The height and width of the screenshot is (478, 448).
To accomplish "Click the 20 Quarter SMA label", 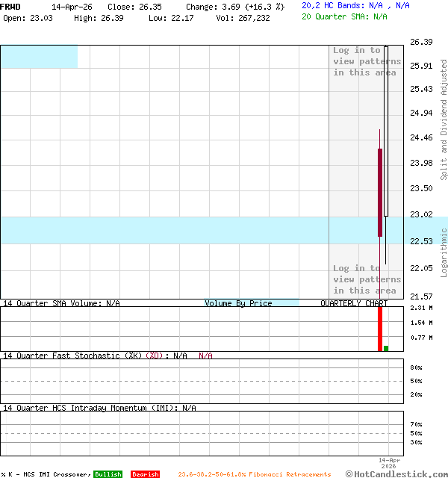I will click(344, 16).
